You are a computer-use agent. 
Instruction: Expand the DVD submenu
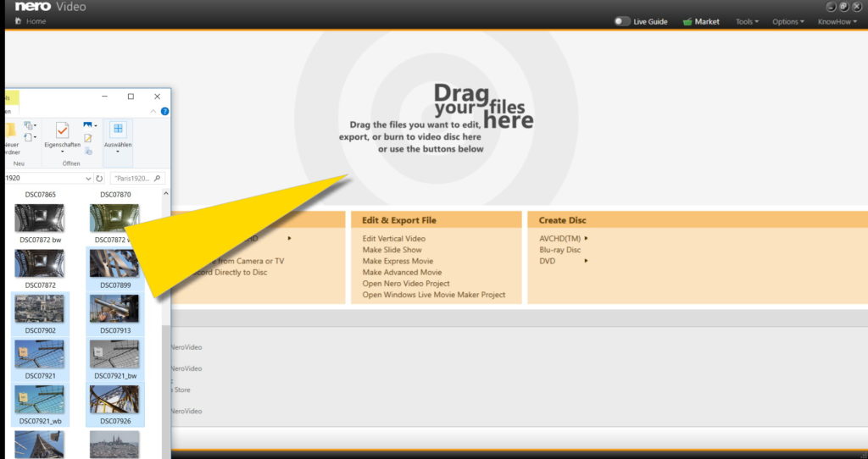[x=564, y=261]
